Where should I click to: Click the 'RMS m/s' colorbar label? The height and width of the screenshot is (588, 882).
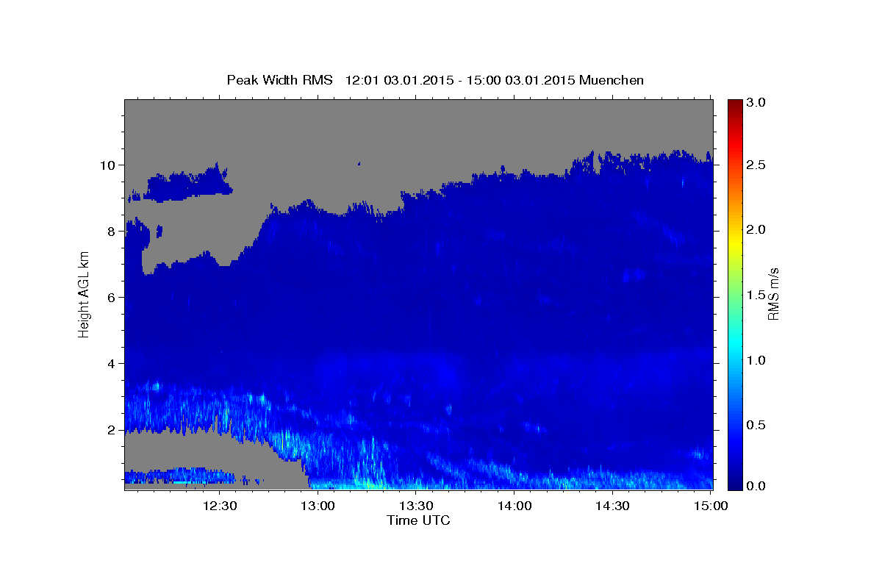pos(773,294)
